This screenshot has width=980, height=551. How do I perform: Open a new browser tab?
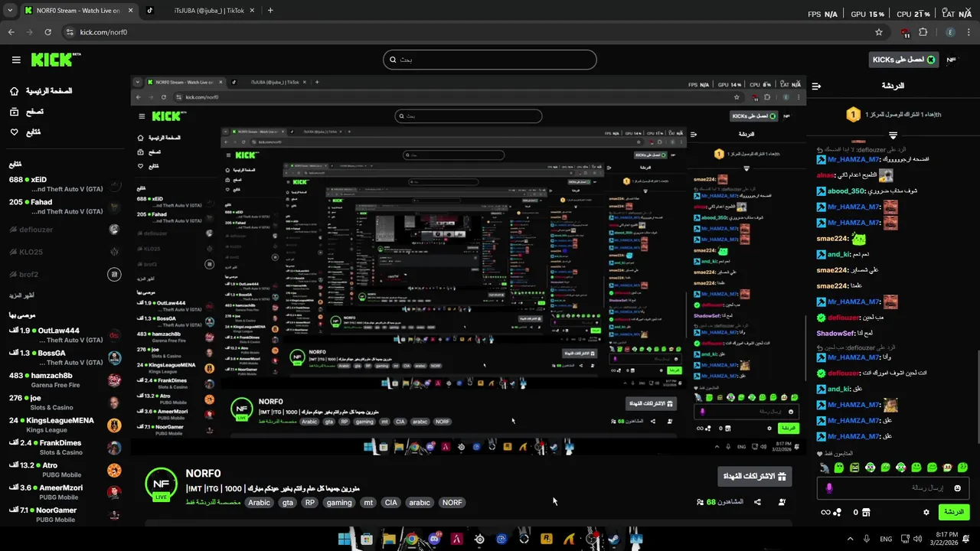(270, 11)
